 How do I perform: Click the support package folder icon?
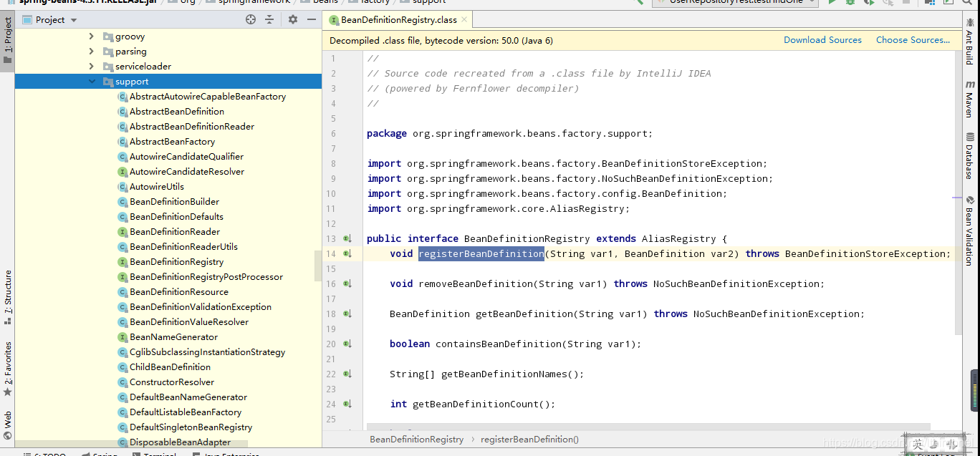click(x=108, y=82)
